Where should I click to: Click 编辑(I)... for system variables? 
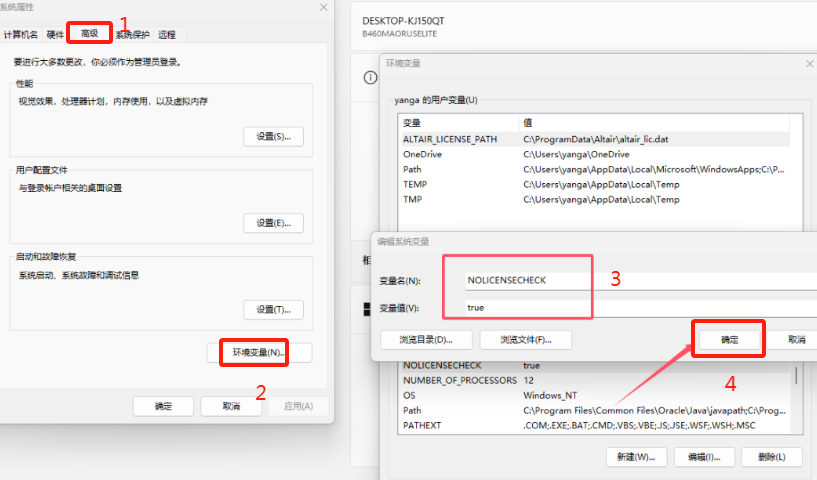[x=704, y=457]
